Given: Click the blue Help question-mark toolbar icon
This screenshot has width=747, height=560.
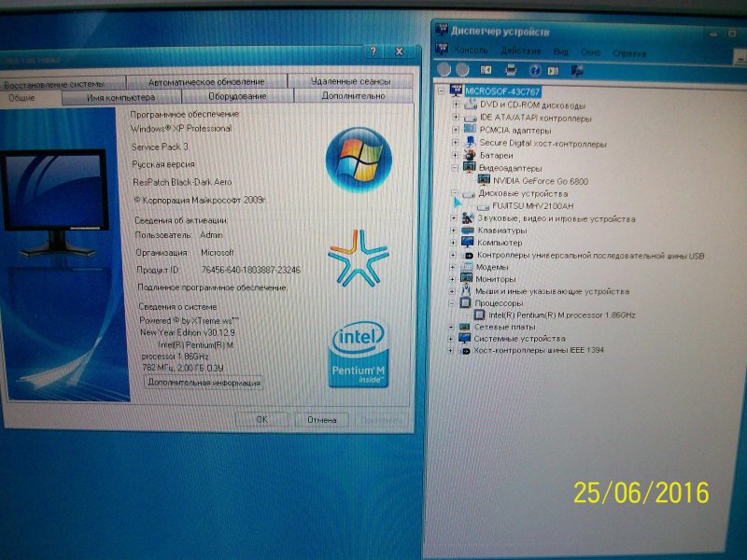Looking at the screenshot, I should (535, 70).
